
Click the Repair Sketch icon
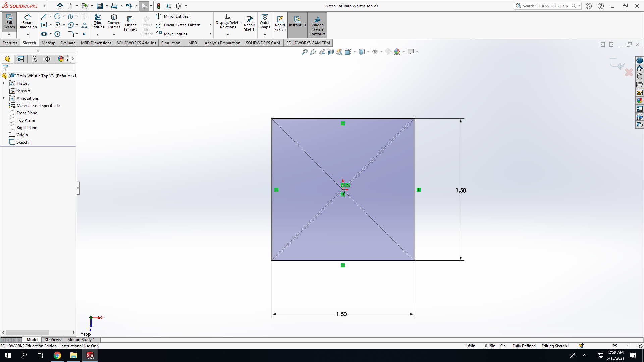(x=249, y=24)
